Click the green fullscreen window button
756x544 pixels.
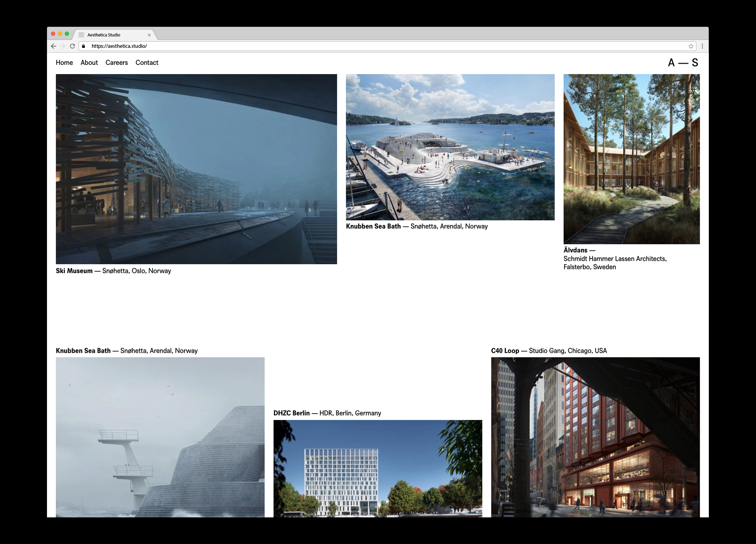67,34
